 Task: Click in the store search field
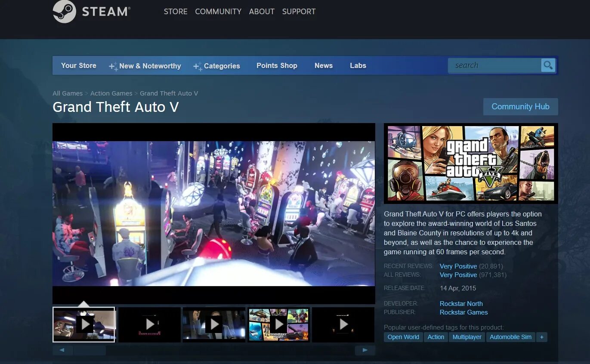click(494, 65)
